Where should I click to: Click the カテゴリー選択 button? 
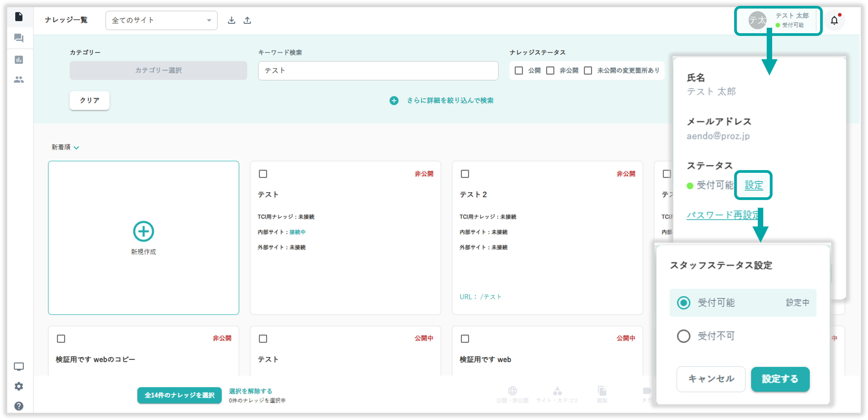click(158, 70)
